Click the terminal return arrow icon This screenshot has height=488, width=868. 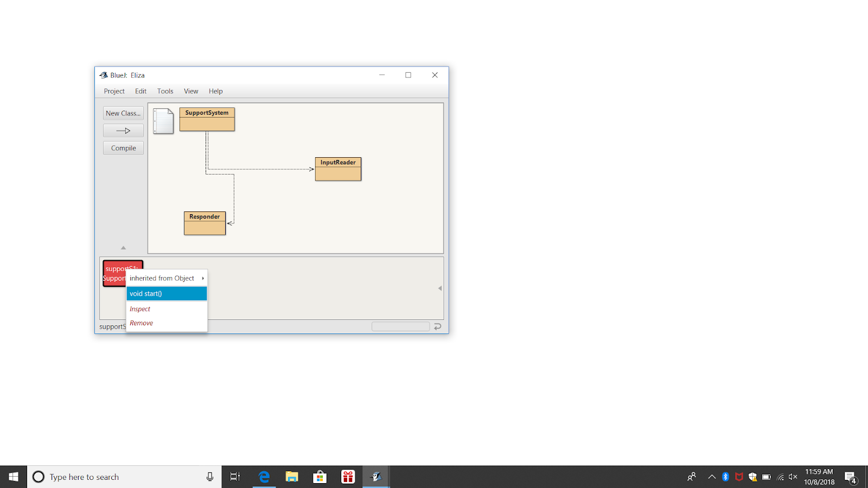(437, 326)
